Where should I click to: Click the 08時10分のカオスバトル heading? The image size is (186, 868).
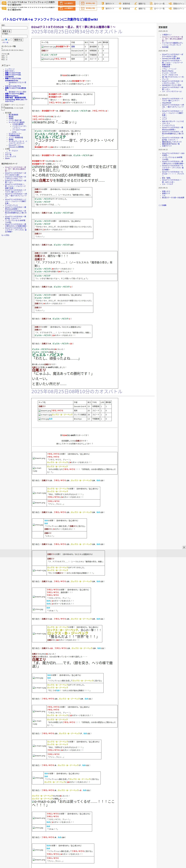[x=77, y=392]
